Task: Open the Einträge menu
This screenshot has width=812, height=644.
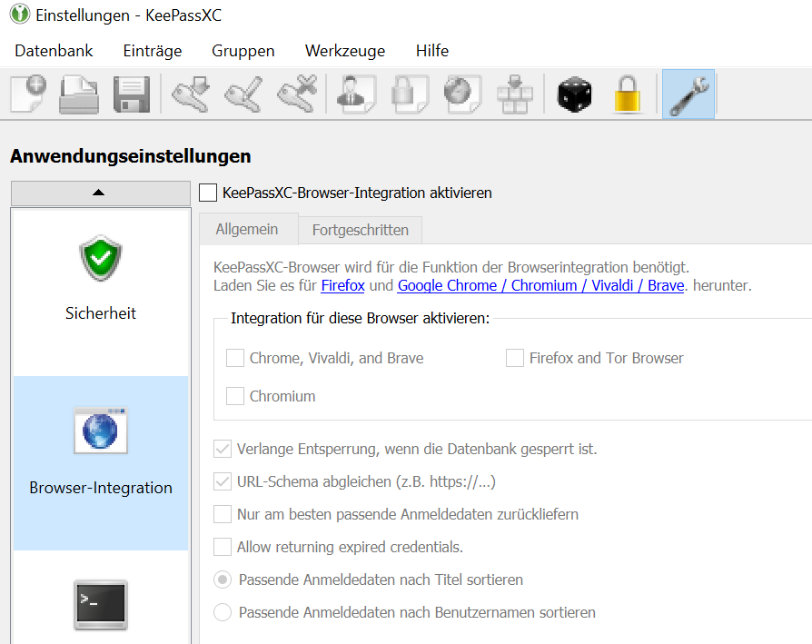Action: (x=153, y=51)
